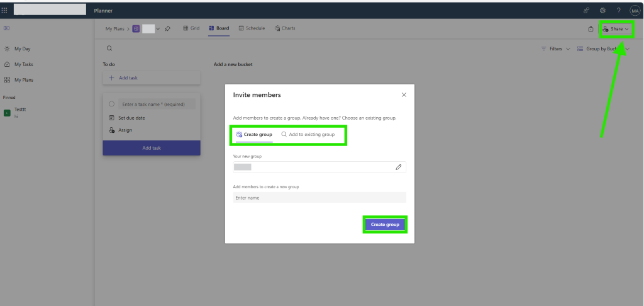Pin the plan with pin icon

167,29
